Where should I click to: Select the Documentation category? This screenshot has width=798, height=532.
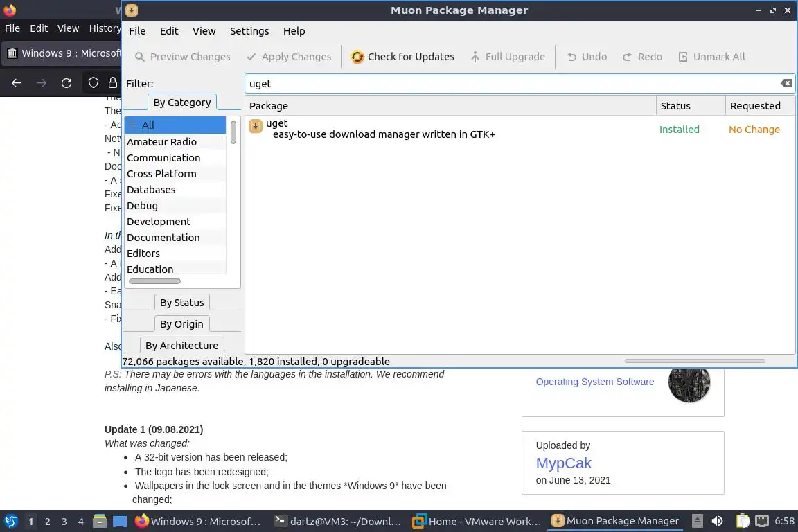click(175, 237)
